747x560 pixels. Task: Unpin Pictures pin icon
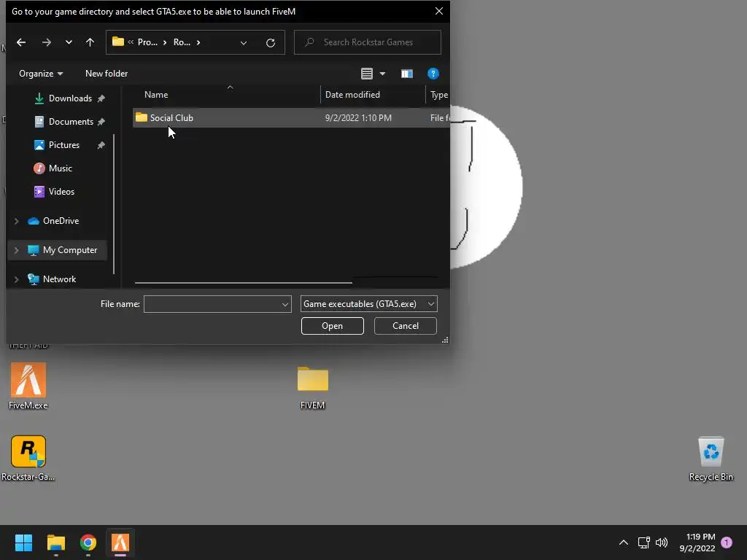[101, 145]
